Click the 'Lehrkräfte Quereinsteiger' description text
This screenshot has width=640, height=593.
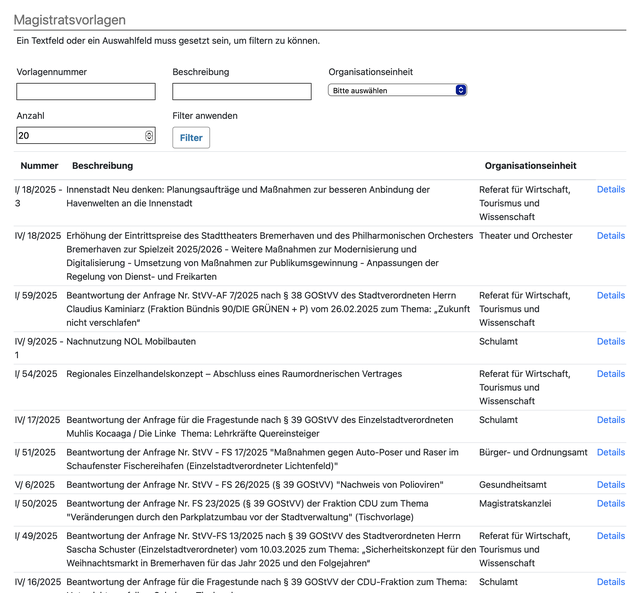click(x=260, y=426)
